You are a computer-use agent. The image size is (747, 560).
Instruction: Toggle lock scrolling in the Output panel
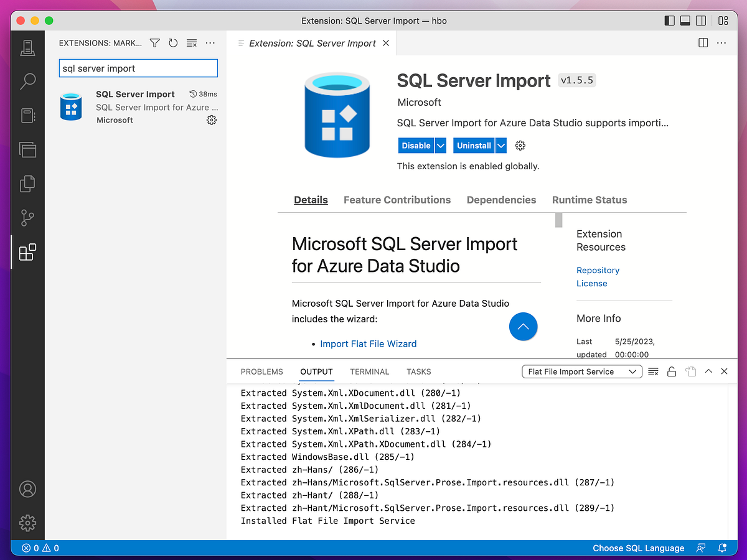(672, 371)
